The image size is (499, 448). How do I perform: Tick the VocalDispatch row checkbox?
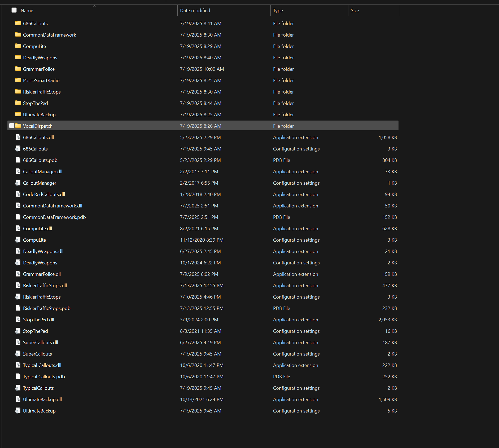point(12,126)
